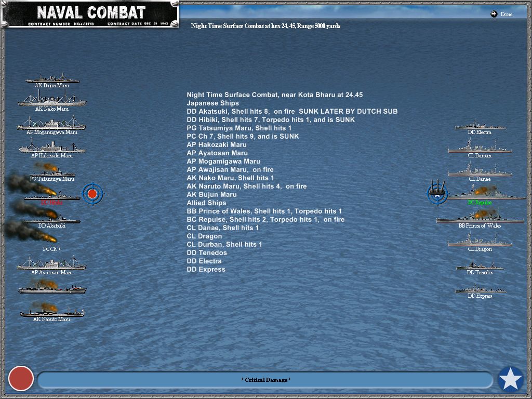Click the 'CL Dragon' report line
The width and height of the screenshot is (532, 399).
point(204,236)
